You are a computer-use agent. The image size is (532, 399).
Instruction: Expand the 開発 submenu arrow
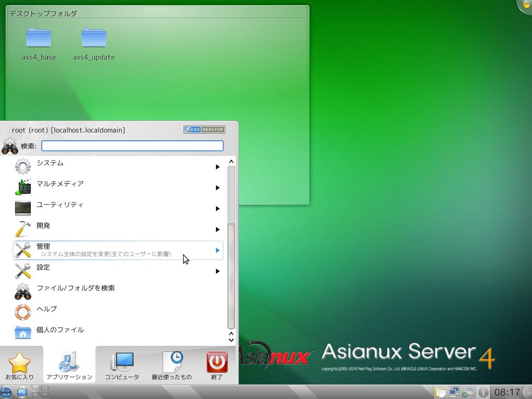pos(217,229)
